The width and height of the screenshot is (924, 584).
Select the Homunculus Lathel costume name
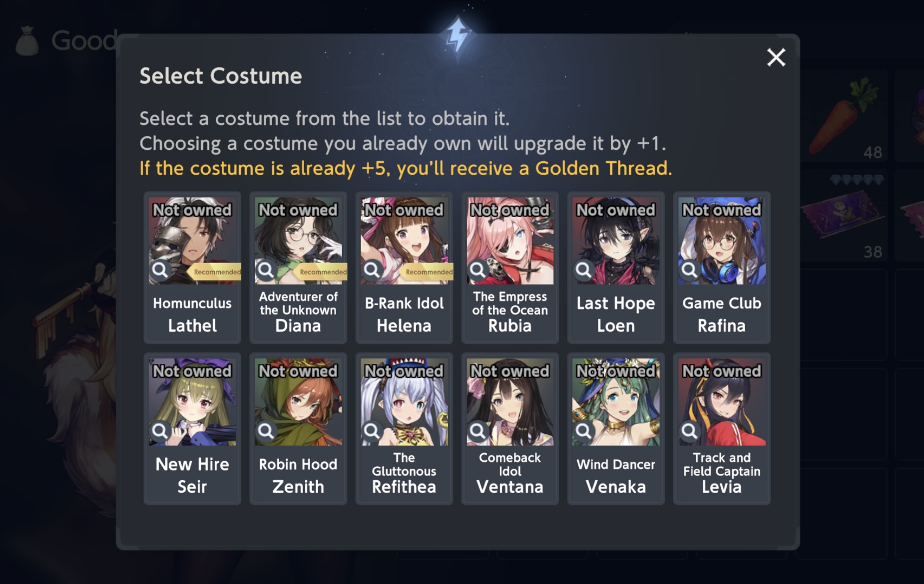(192, 314)
